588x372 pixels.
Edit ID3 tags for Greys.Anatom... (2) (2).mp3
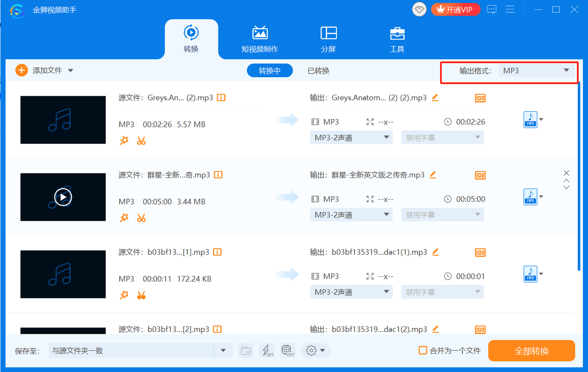(x=480, y=98)
